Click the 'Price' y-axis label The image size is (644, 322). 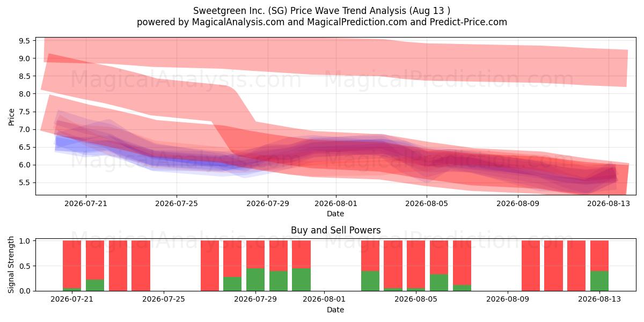pyautogui.click(x=11, y=116)
